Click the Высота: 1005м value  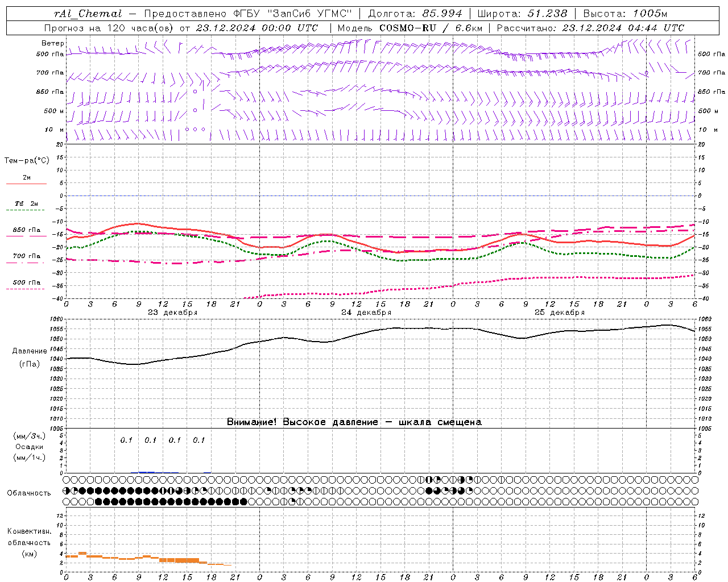click(x=625, y=14)
